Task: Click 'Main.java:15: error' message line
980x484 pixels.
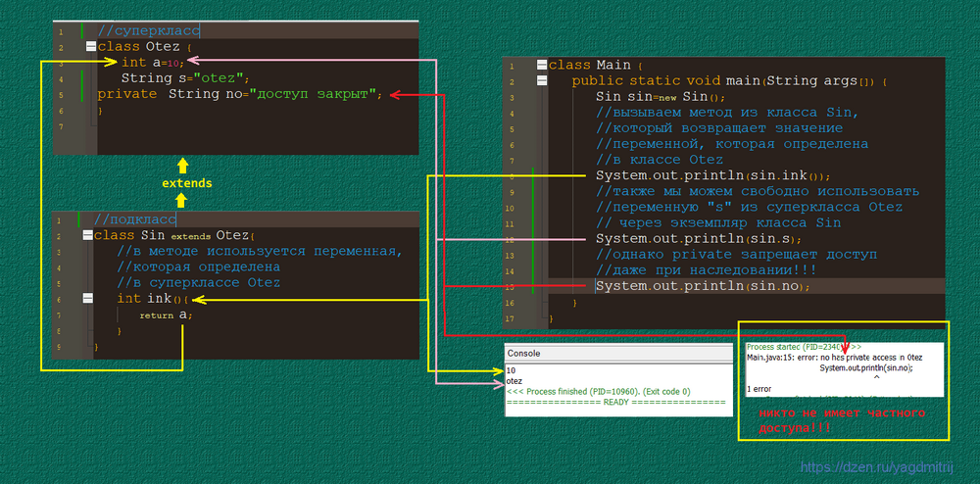Action: tap(834, 358)
